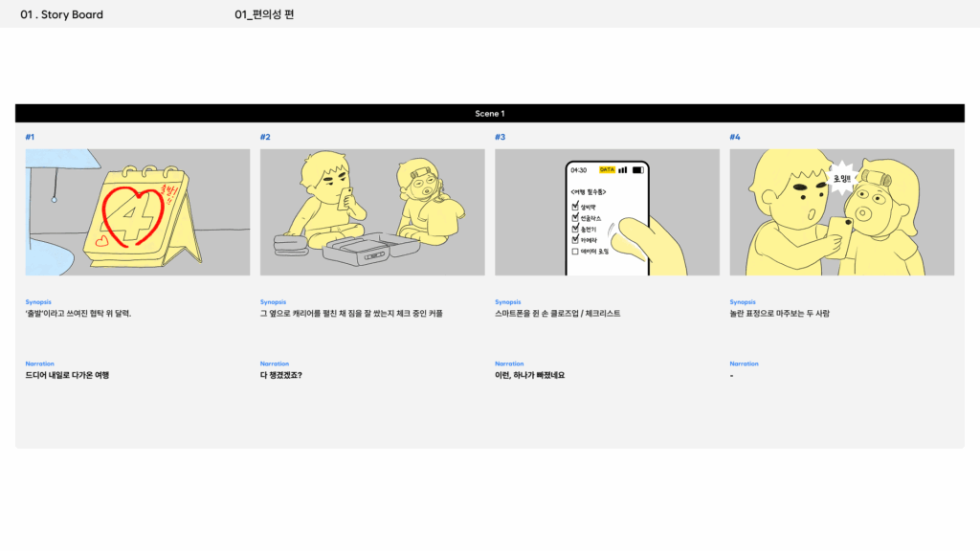
Task: Click the #4 panel number label
Action: (x=734, y=136)
